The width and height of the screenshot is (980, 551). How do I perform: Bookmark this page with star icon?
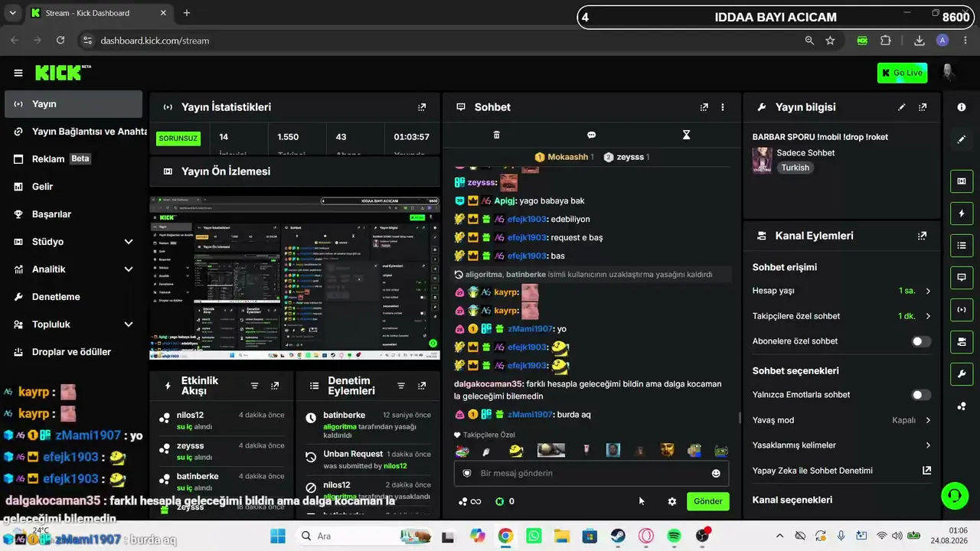pyautogui.click(x=830, y=41)
